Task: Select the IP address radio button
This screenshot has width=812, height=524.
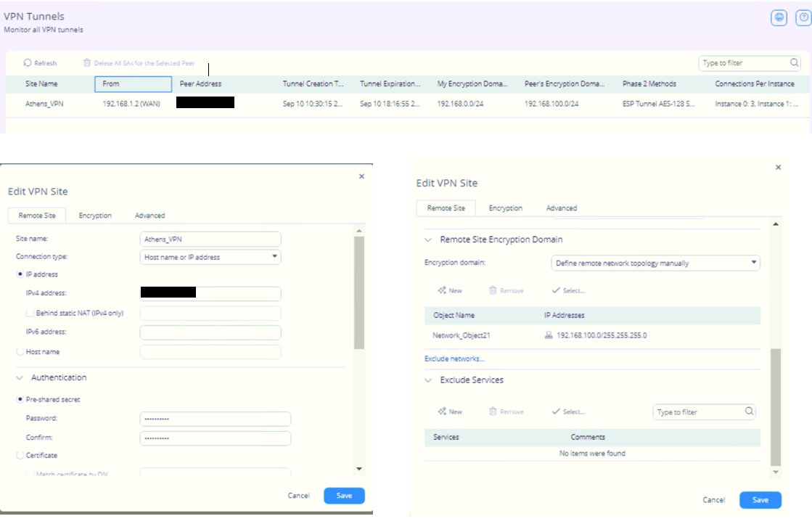Action: click(20, 274)
